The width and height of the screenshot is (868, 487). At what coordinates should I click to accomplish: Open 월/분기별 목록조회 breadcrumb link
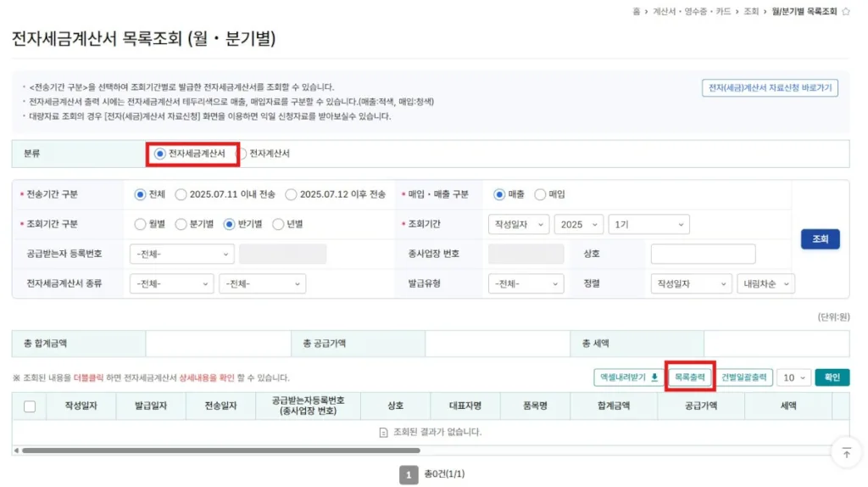click(804, 12)
